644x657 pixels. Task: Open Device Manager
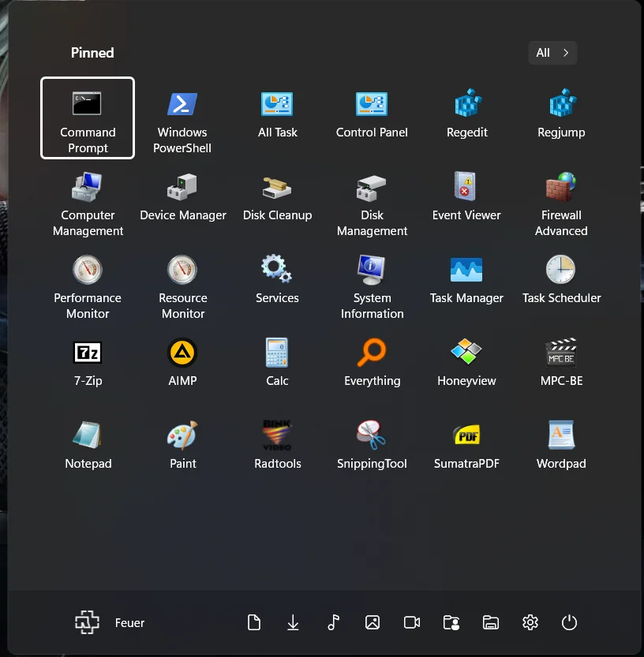point(182,200)
